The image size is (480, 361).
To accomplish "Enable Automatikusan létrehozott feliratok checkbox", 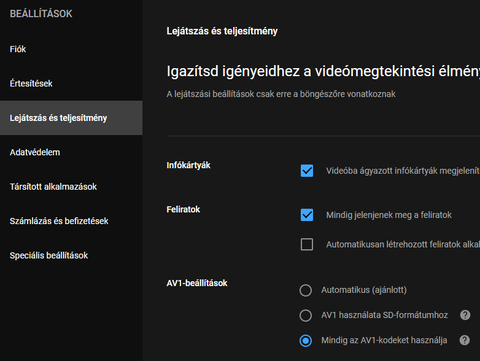I will pyautogui.click(x=307, y=244).
